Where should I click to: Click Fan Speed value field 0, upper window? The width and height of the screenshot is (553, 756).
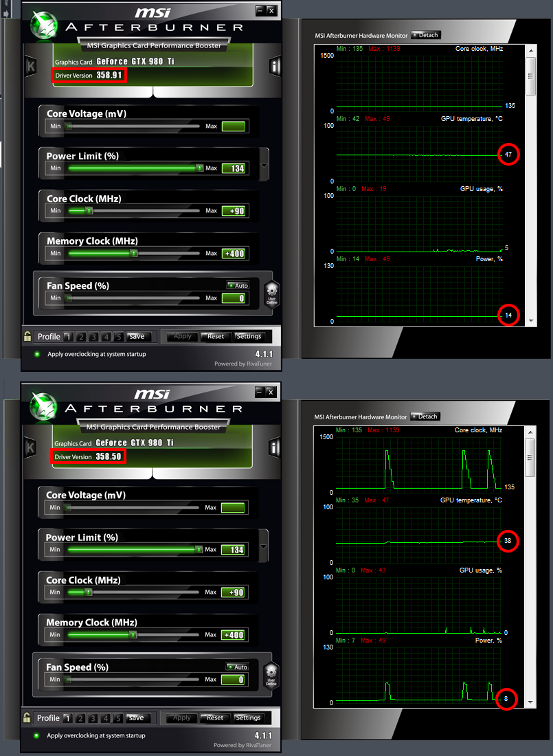[x=234, y=298]
